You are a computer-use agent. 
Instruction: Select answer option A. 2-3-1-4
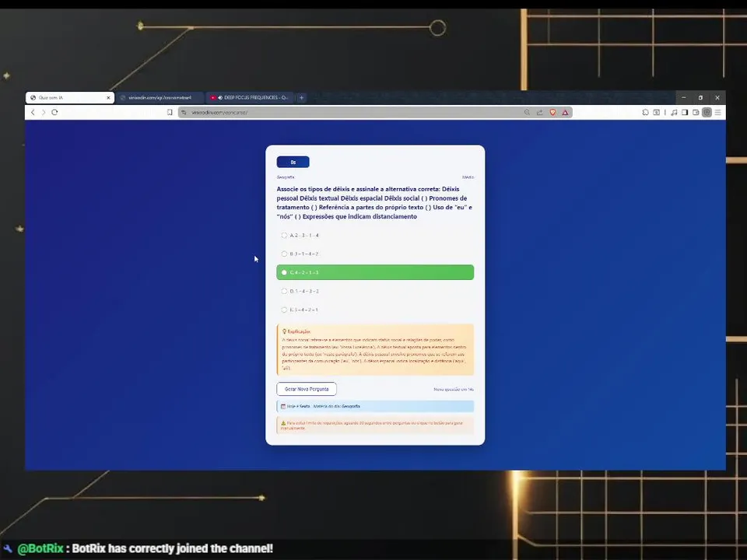375,235
